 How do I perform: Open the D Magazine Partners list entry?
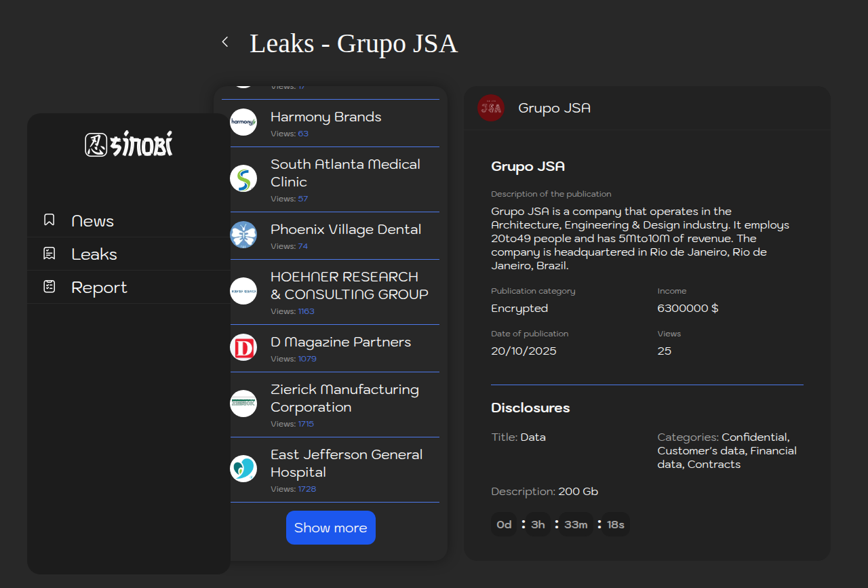340,342
